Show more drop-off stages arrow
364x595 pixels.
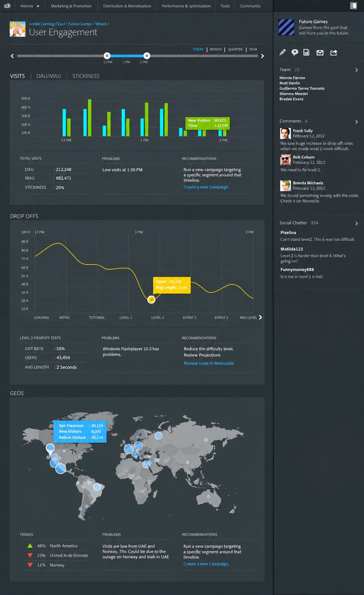pos(260,317)
